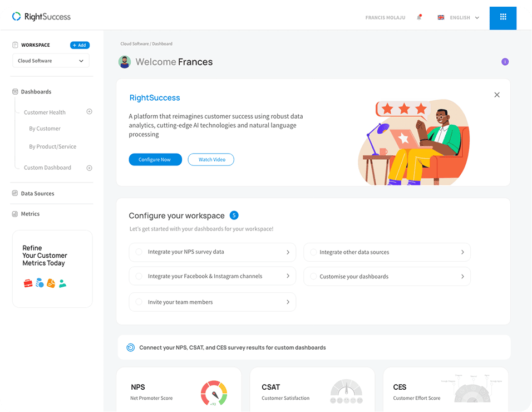Viewport: 532px width, 412px height.
Task: Open the apps grid menu icon
Action: [x=503, y=17]
